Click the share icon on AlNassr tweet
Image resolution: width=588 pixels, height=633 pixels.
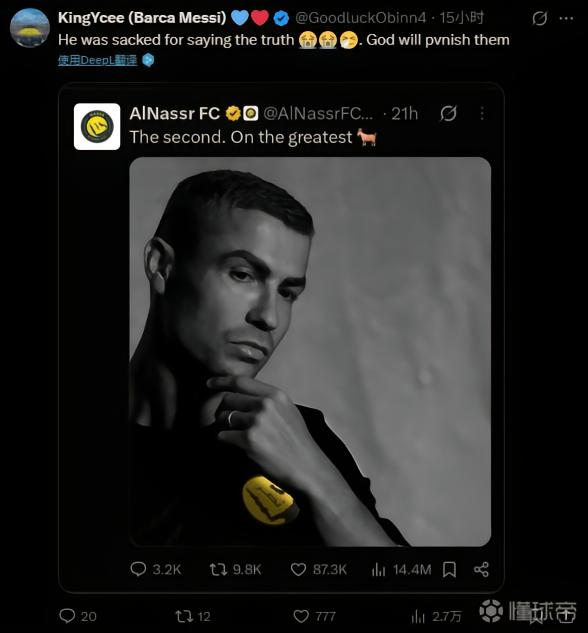481,570
